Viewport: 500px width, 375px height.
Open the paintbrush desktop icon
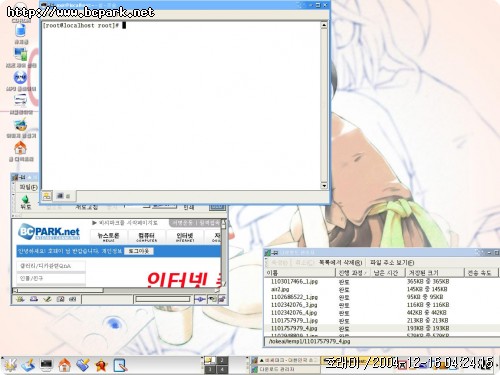pyautogui.click(x=21, y=125)
